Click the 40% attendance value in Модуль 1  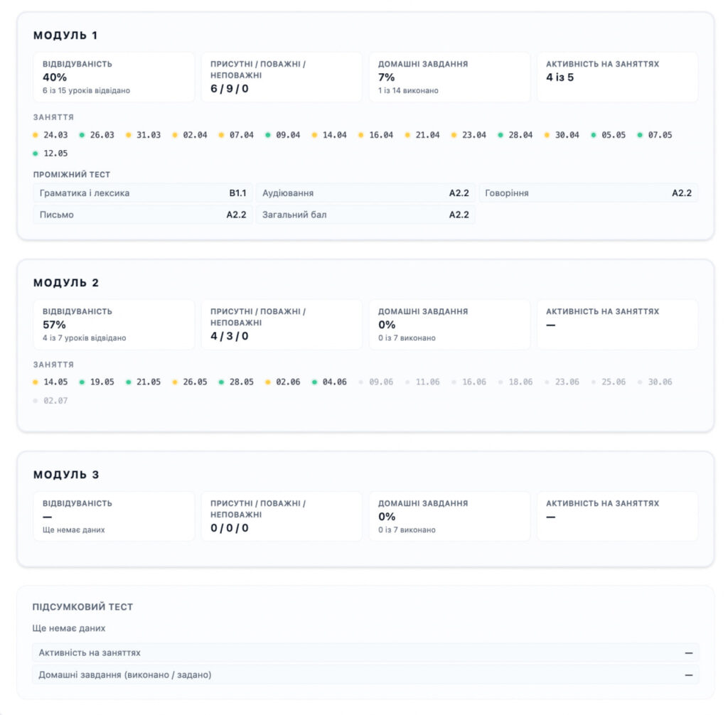tap(55, 77)
